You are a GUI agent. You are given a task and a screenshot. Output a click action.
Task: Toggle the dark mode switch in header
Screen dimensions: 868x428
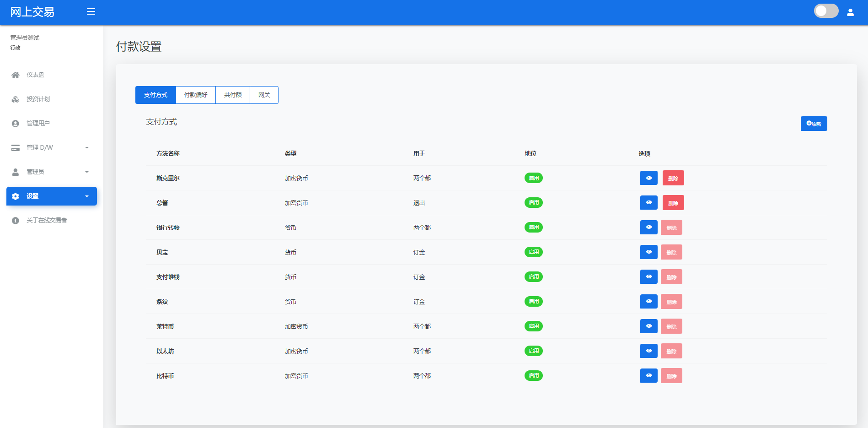click(826, 11)
